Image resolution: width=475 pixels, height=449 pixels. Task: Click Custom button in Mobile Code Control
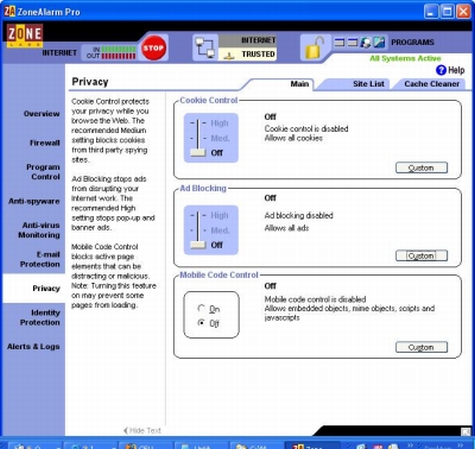421,347
